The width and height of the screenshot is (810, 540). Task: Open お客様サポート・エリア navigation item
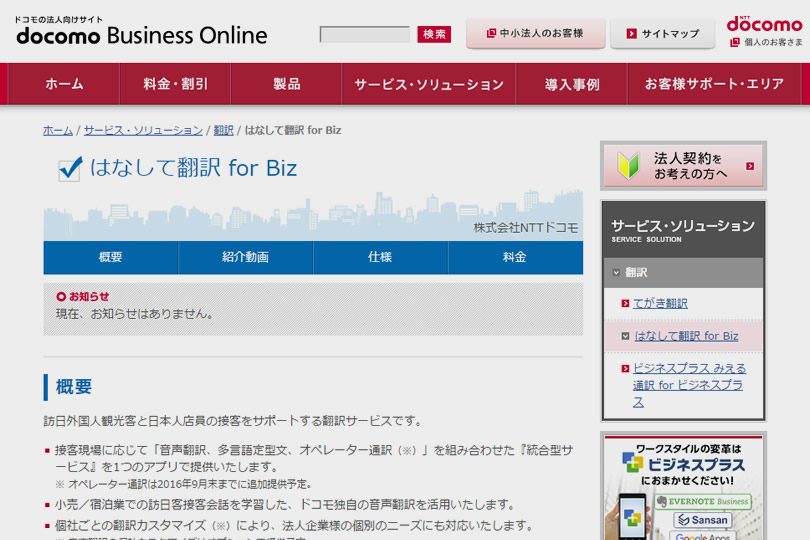pos(714,84)
